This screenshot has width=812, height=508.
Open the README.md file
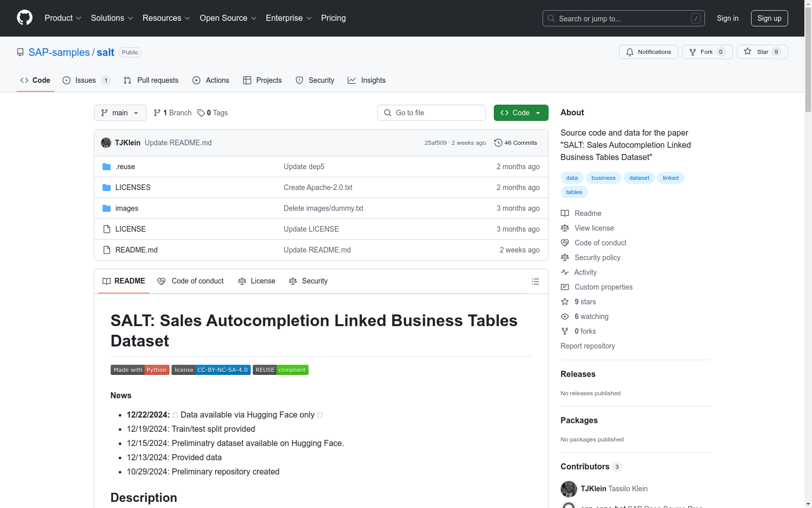click(137, 250)
